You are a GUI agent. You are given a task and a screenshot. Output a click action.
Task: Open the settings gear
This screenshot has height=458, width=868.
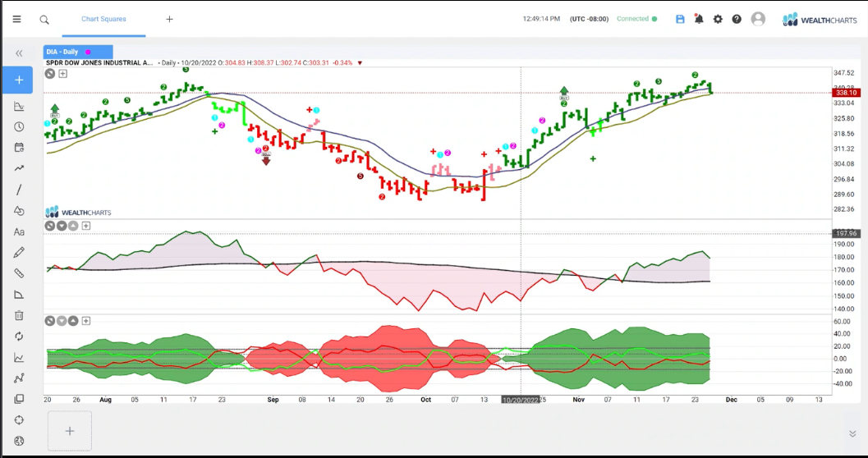pos(718,19)
